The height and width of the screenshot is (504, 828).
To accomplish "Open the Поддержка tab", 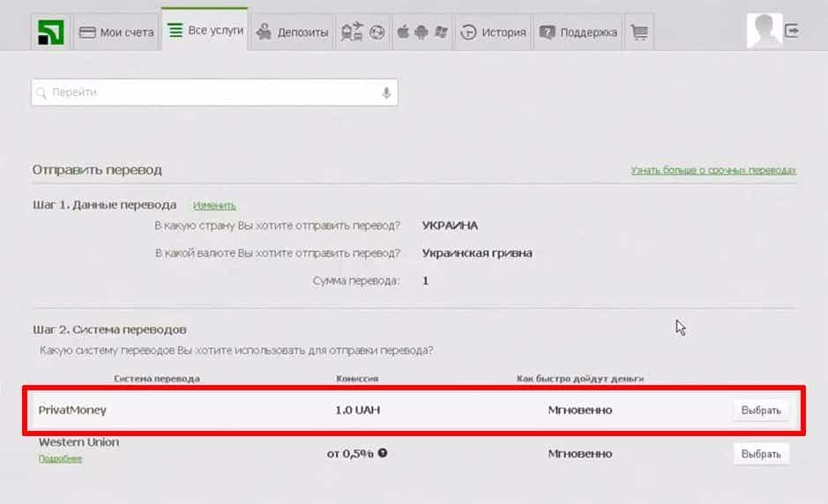I will click(x=578, y=33).
